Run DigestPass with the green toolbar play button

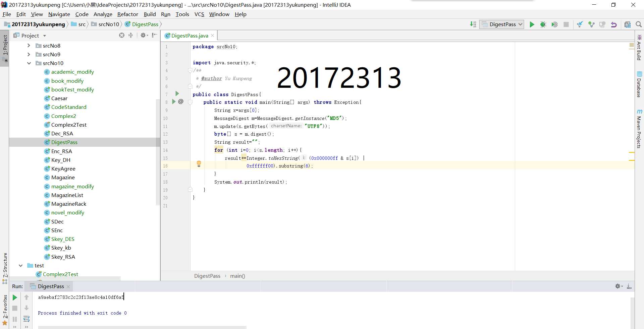point(532,24)
